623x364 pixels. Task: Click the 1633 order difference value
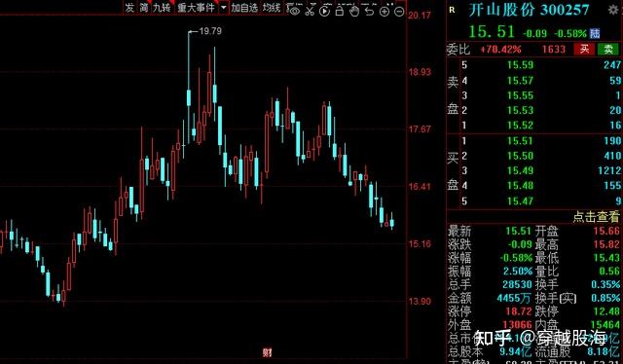(x=554, y=50)
